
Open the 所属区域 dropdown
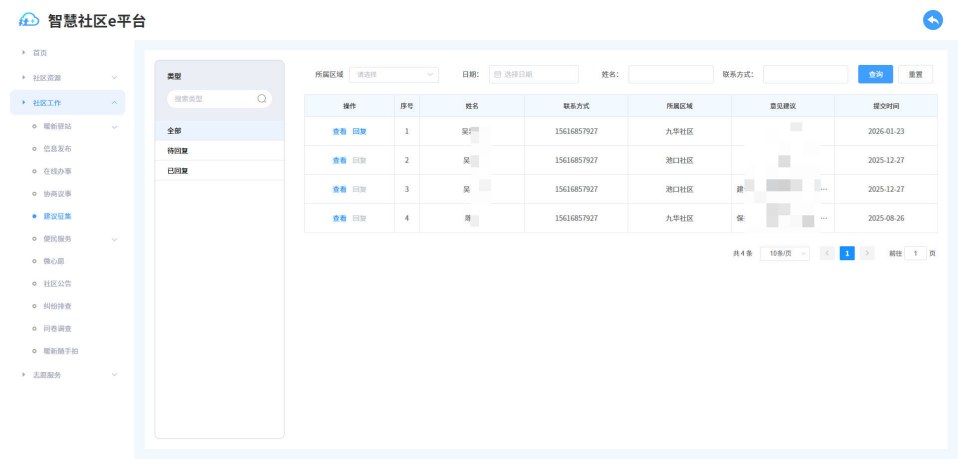(x=394, y=75)
